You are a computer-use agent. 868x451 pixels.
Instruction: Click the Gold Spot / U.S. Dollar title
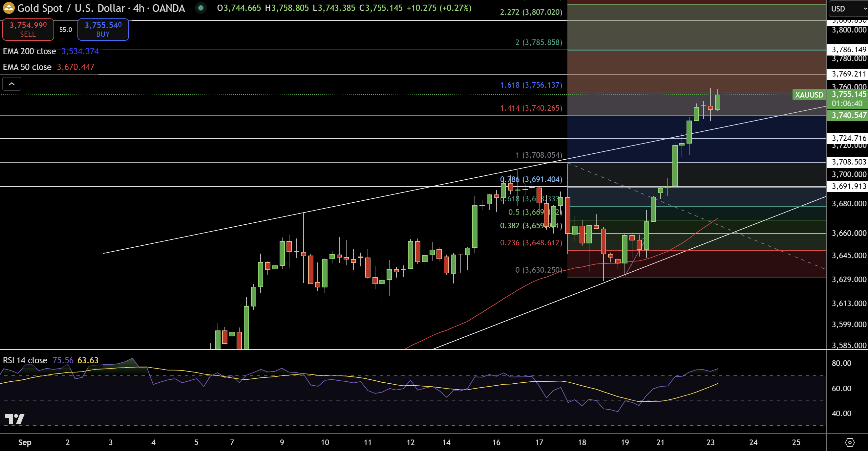click(101, 8)
